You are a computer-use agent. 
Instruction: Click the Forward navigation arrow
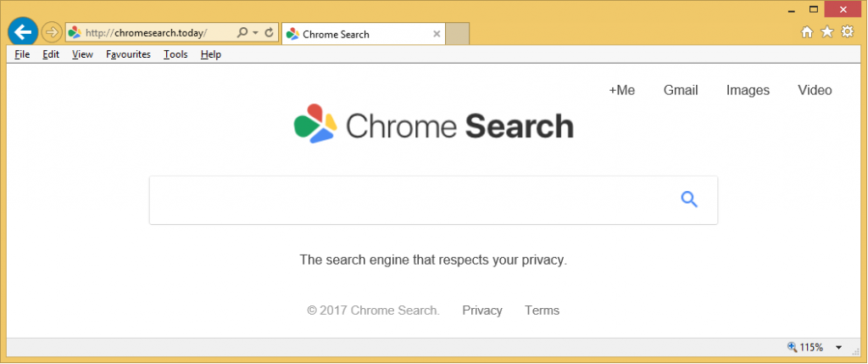pyautogui.click(x=51, y=33)
